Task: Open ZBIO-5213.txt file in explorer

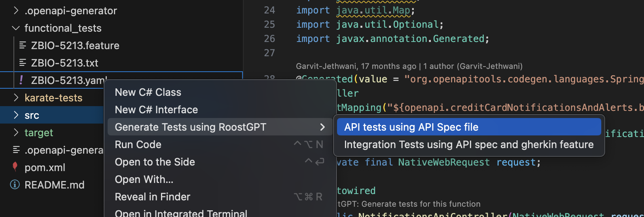Action: tap(64, 63)
